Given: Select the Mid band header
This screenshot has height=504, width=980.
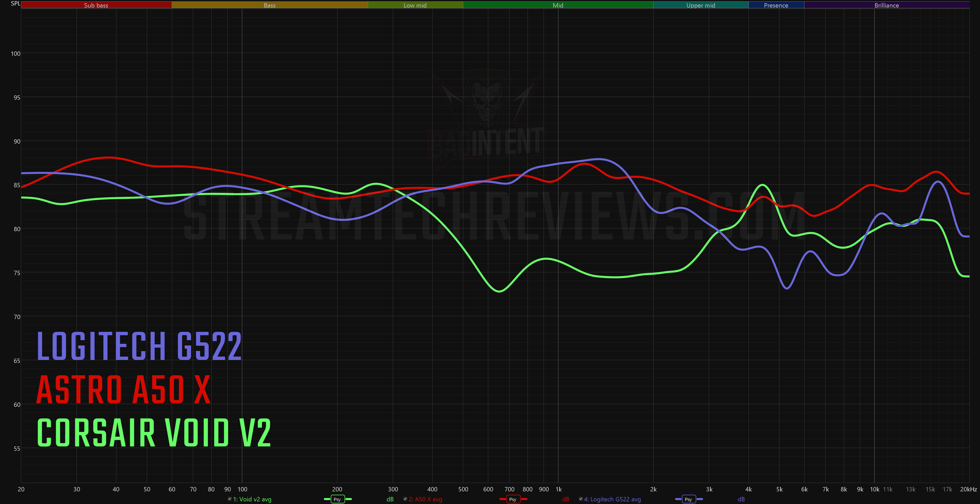Looking at the screenshot, I should click(558, 5).
